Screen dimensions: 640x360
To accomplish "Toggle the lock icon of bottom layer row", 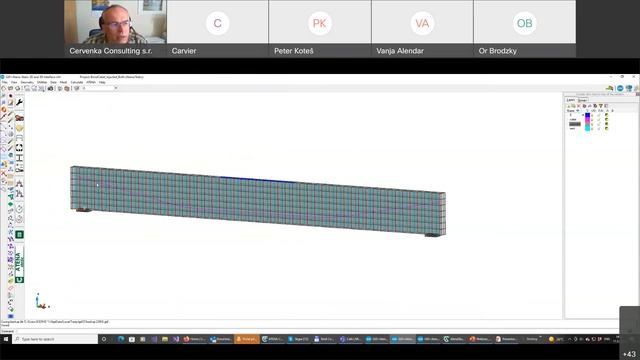I will [x=599, y=129].
